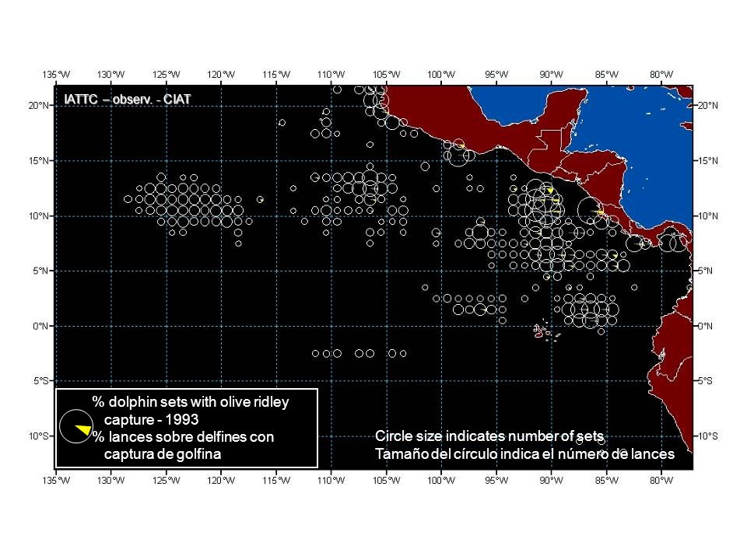Click the 80°W label on the bottom axis
The width and height of the screenshot is (747, 560).
point(661,480)
